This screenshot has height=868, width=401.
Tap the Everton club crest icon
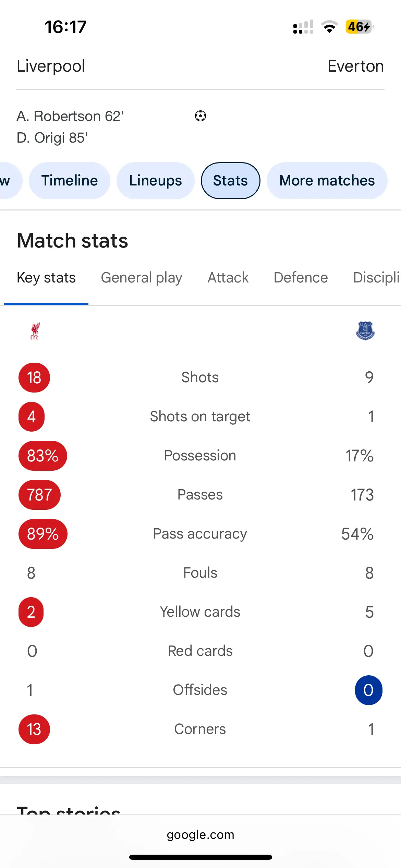point(365,330)
